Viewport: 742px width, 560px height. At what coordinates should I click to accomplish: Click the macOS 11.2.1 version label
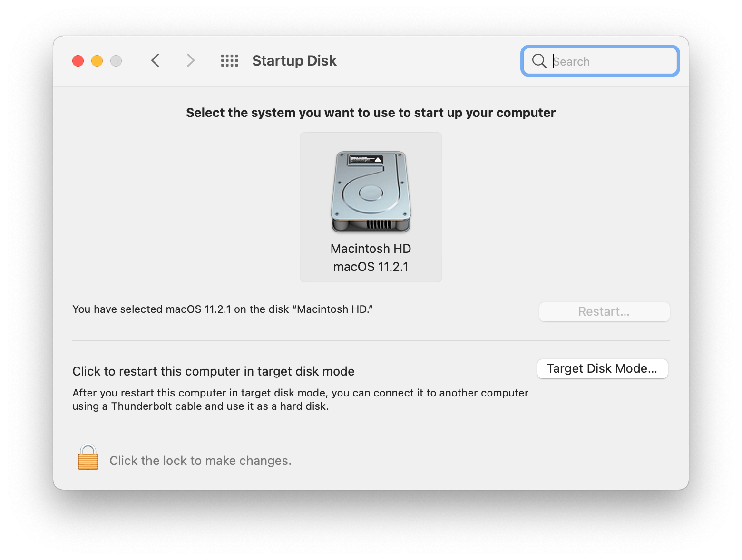click(x=371, y=266)
